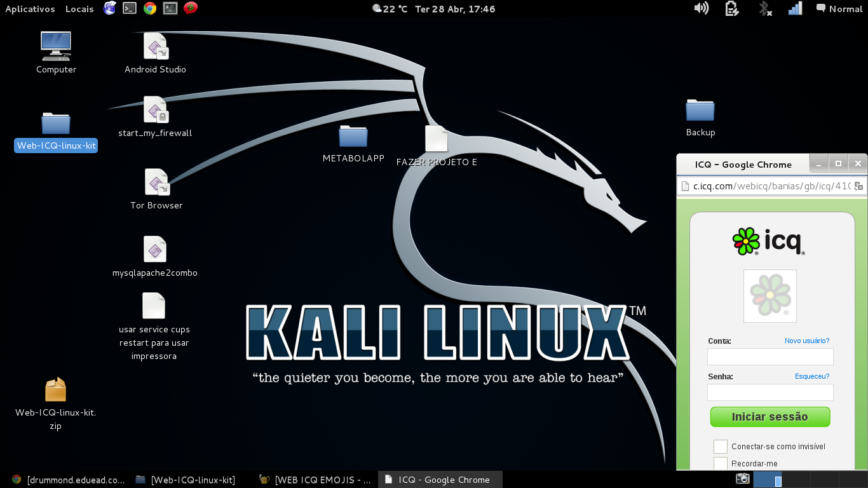Open the Locais menu
868x488 pixels.
tap(79, 9)
